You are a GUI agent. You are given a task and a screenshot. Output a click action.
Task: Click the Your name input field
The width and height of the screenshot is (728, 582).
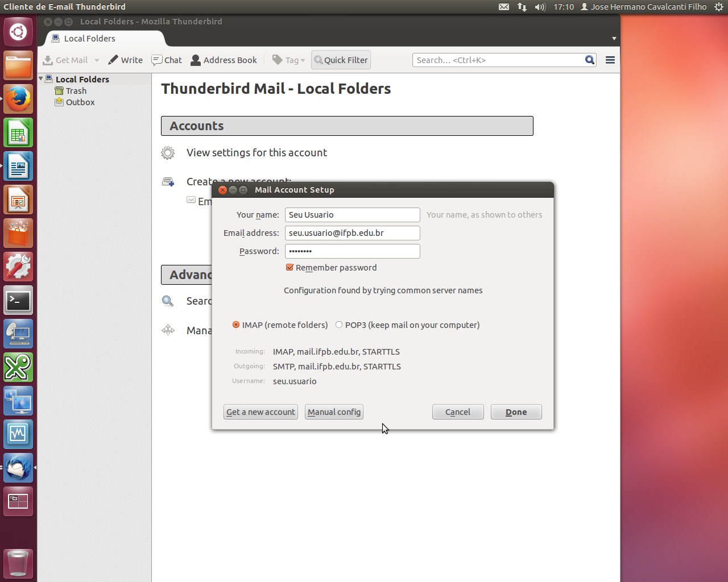353,215
